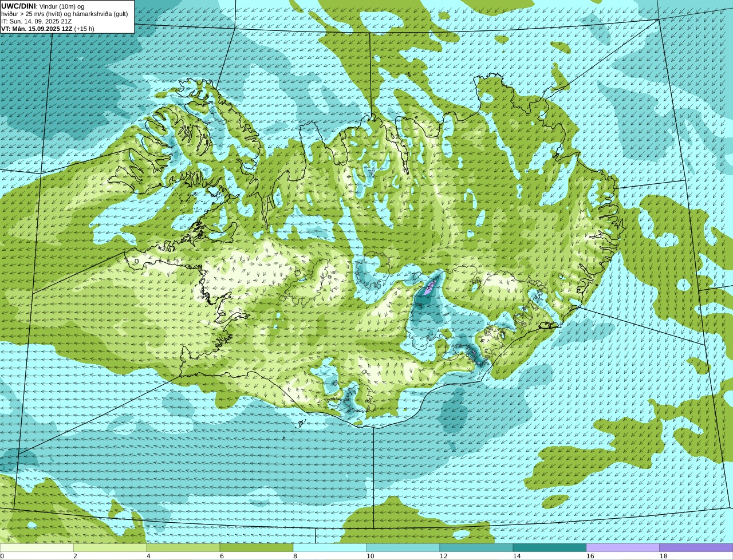Click the 2–4 m/s light green legend swatch

(110, 547)
